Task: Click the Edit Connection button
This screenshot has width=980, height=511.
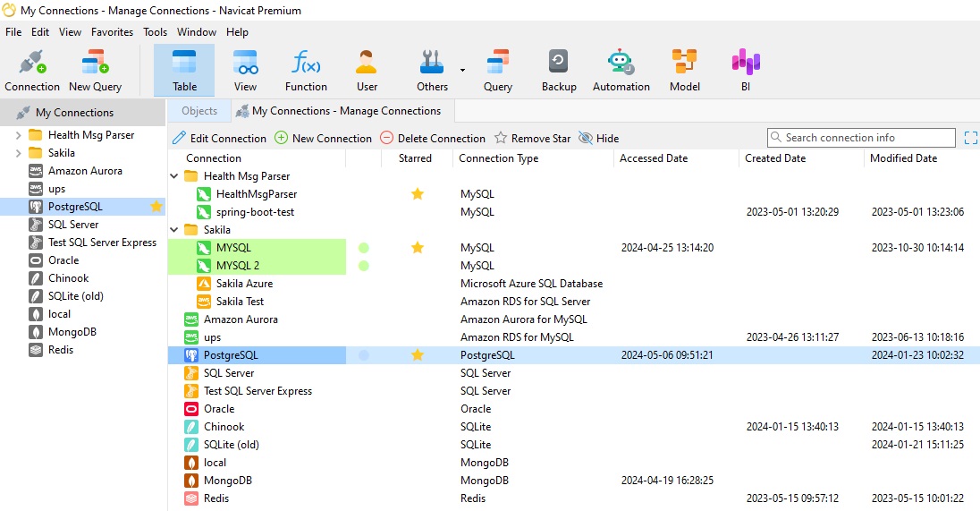Action: [219, 138]
